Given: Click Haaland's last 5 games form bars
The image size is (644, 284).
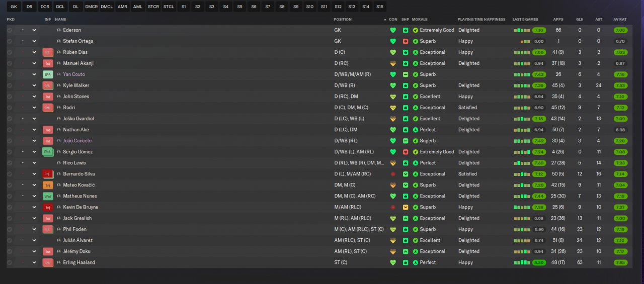Looking at the screenshot, I should point(522,262).
